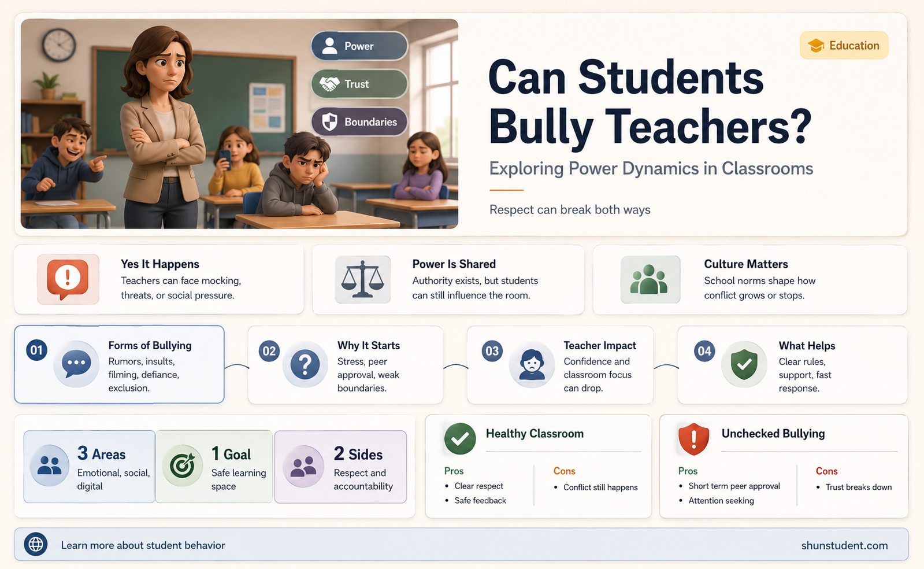Click School norms shape how description text
924x569 pixels.
(760, 288)
